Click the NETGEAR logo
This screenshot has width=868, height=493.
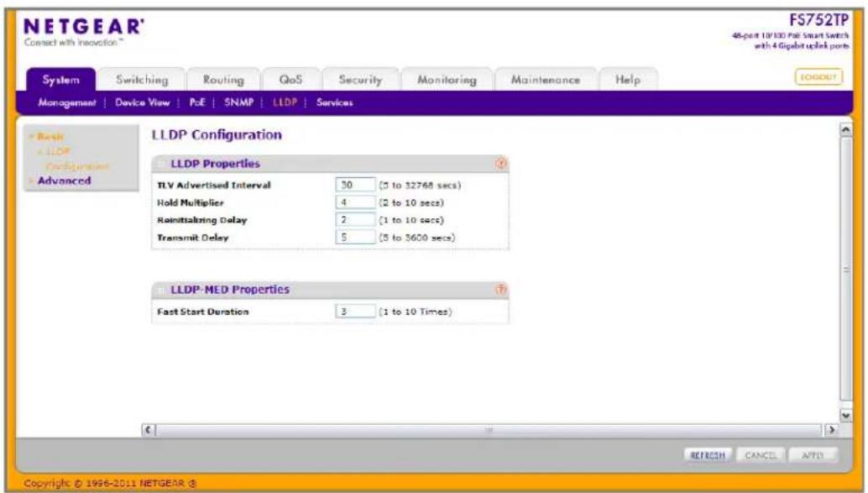(x=84, y=27)
